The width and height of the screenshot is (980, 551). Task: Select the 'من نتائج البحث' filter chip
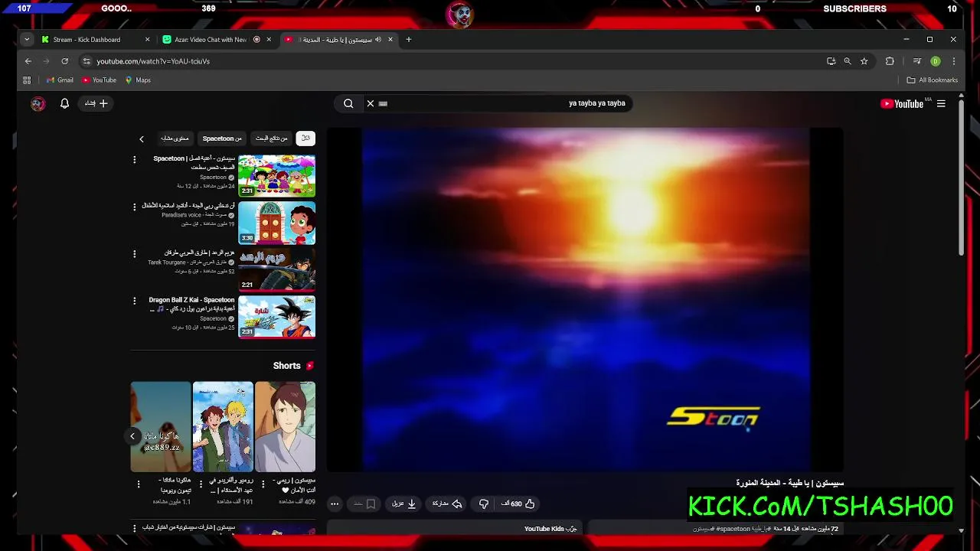pyautogui.click(x=272, y=139)
